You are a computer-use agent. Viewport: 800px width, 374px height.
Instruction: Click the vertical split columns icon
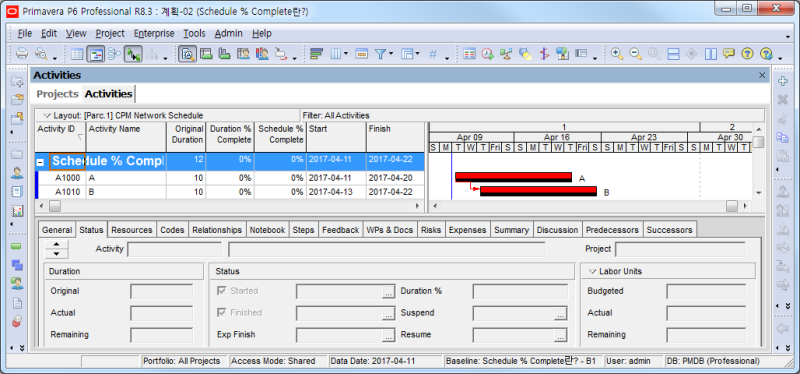pos(711,54)
